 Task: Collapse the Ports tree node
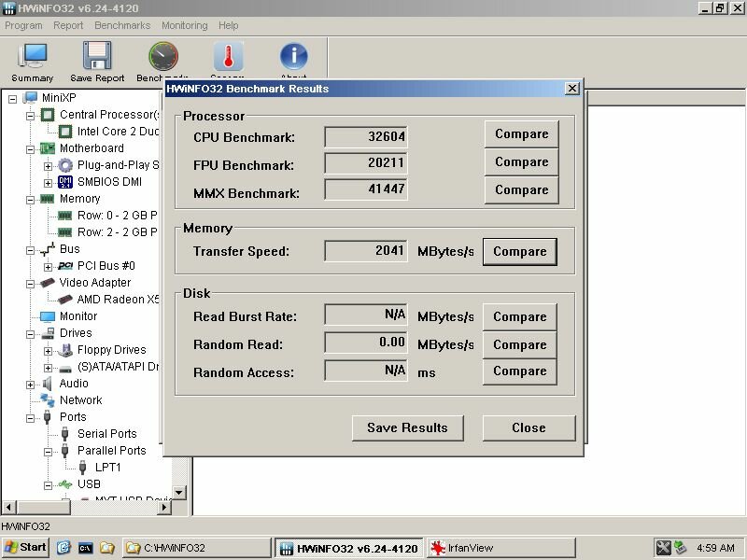tap(30, 417)
